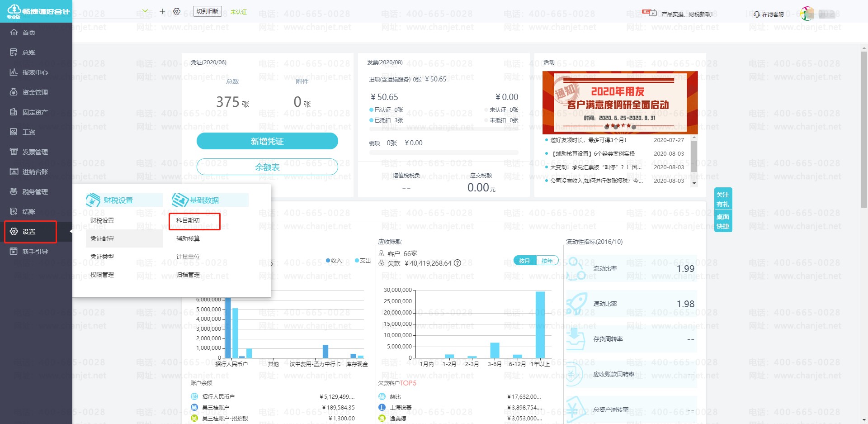Viewport: 868px width, 424px height.
Task: Click the 未认证 link
Action: click(x=239, y=12)
